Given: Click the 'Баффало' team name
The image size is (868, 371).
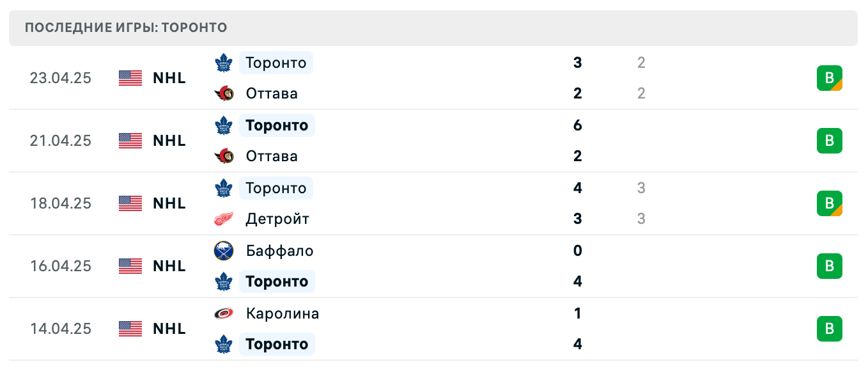Looking at the screenshot, I should click(x=279, y=251).
